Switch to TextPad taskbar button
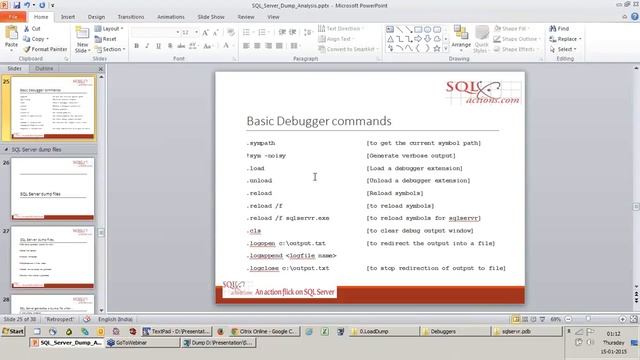This screenshot has width=640, height=360. pyautogui.click(x=177, y=331)
